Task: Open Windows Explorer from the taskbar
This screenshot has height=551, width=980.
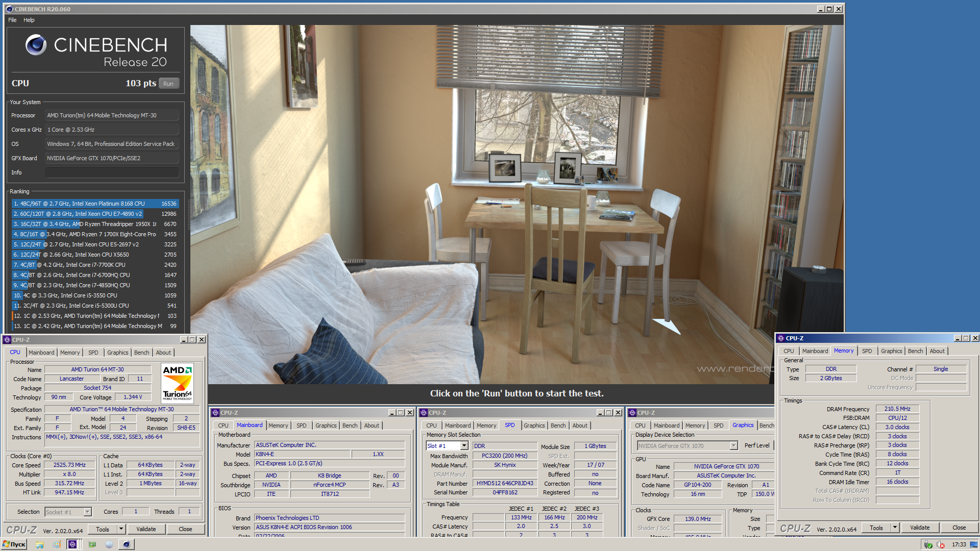Action: click(39, 544)
